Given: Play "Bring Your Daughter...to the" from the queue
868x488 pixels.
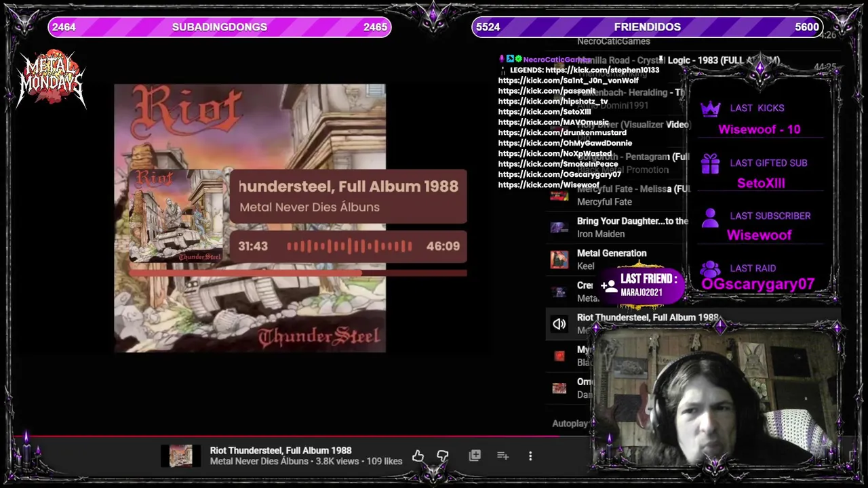Looking at the screenshot, I should point(633,221).
